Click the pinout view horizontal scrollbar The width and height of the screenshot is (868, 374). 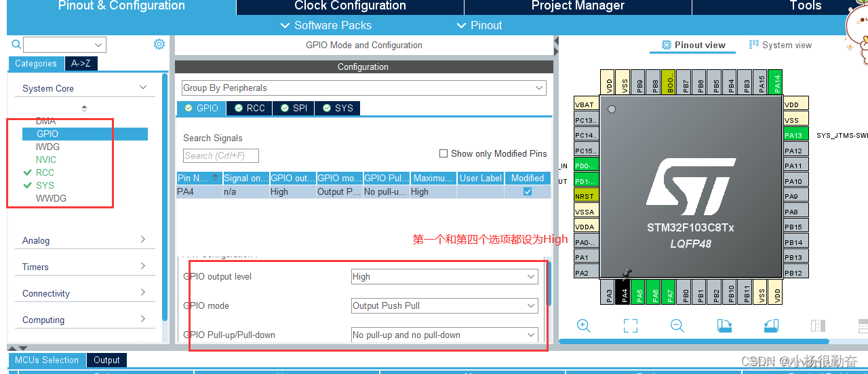pos(695,341)
